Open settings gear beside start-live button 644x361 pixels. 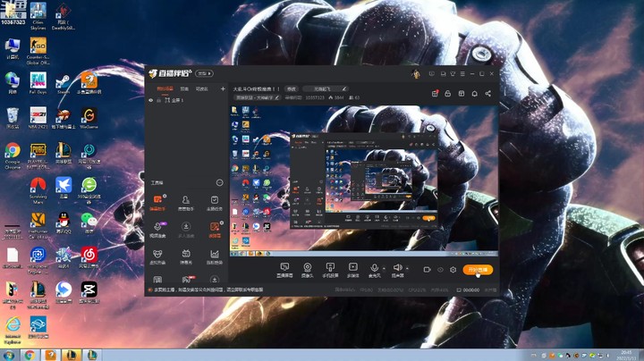click(x=453, y=270)
